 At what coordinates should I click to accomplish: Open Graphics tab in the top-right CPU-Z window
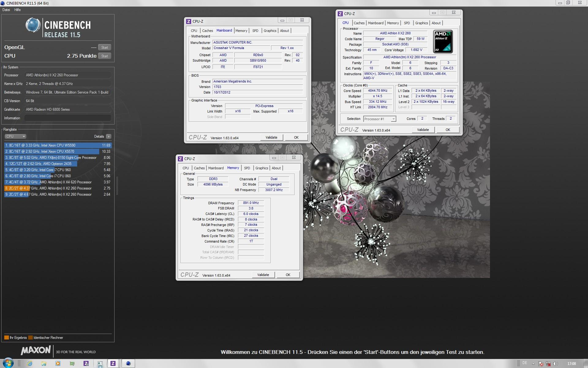(x=421, y=23)
